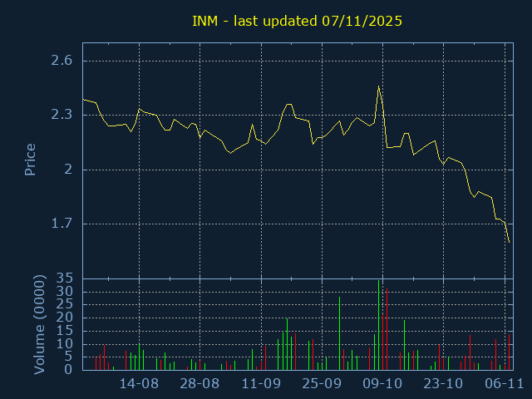Click the 35 volume tick label
Viewport: 532px width, 399px height.
click(65, 278)
